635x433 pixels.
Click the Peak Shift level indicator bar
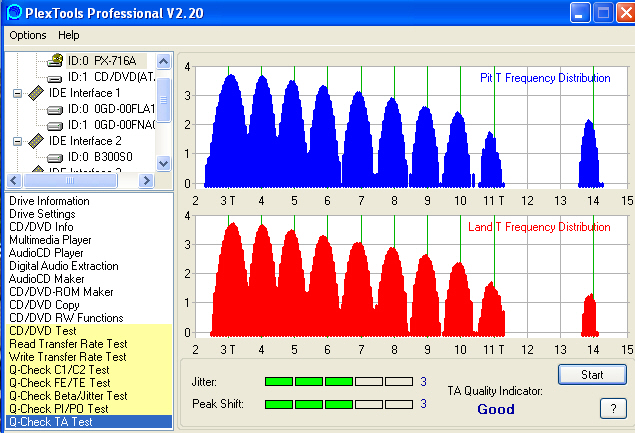[339, 404]
